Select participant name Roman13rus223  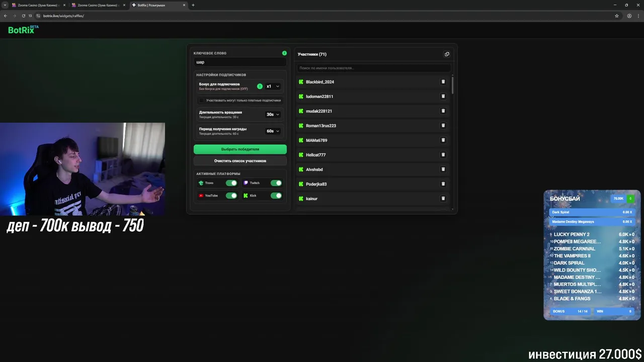[x=321, y=125]
